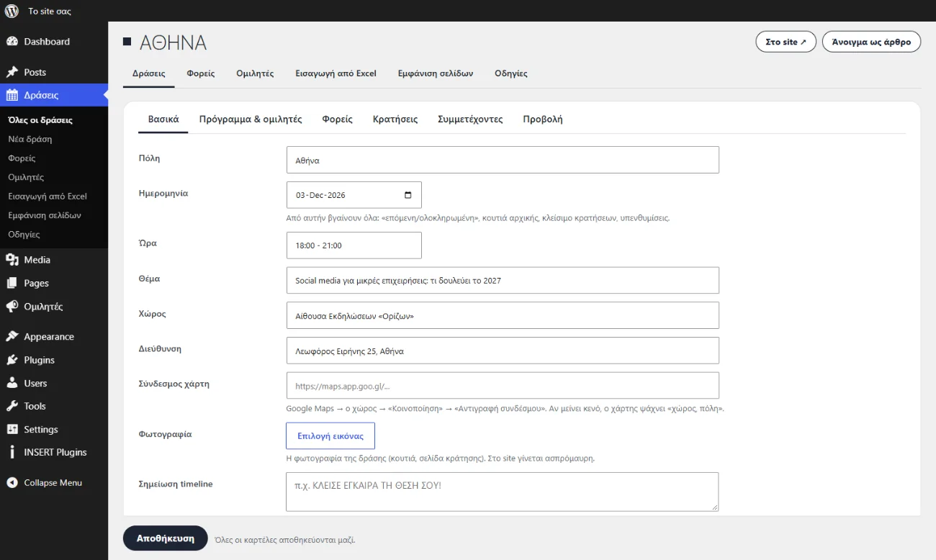Open Dashboard via its gauge icon
The height and width of the screenshot is (560, 936).
[x=12, y=42]
